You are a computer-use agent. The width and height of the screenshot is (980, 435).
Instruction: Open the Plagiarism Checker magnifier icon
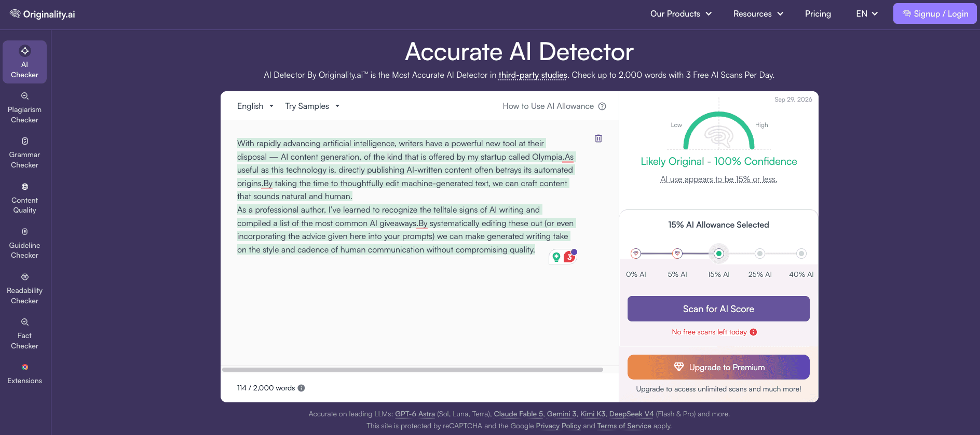point(24,96)
